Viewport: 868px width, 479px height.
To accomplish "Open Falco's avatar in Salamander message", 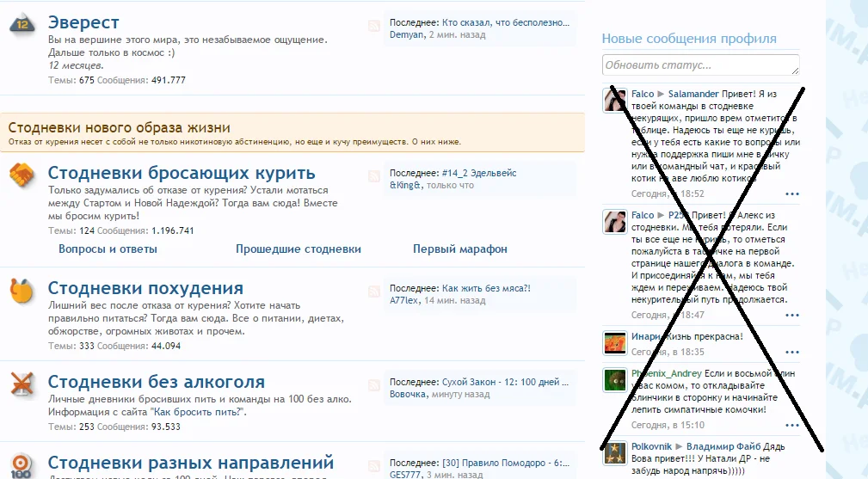I will tap(614, 100).
